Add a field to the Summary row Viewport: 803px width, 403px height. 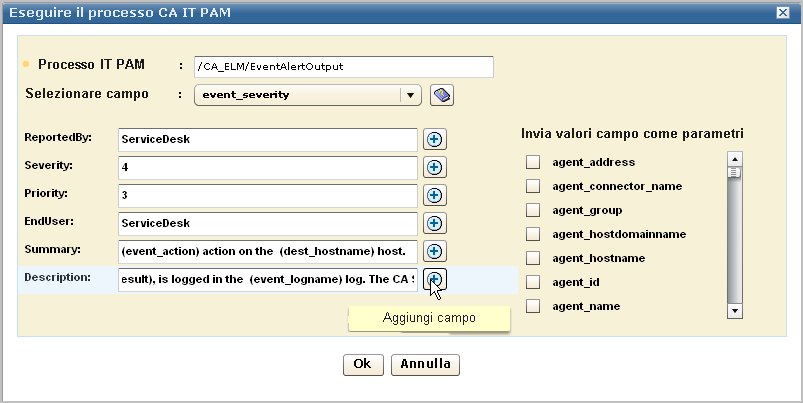coord(434,251)
